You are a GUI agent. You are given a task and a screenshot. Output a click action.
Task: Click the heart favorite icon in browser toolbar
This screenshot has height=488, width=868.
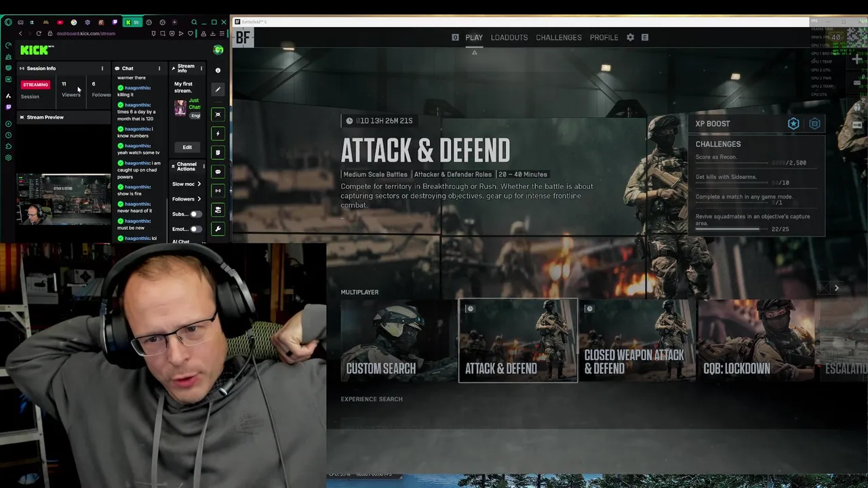pyautogui.click(x=191, y=33)
